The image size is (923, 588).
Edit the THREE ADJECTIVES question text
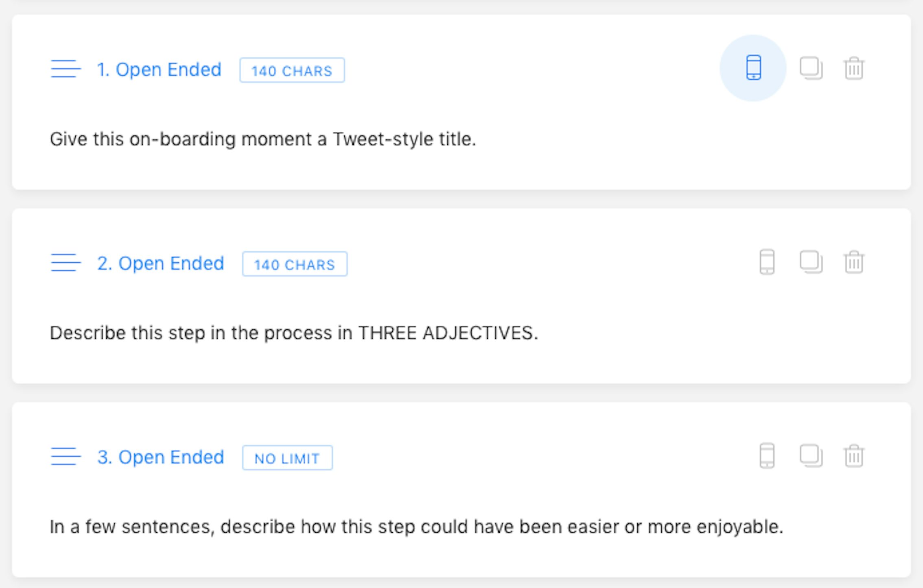294,333
